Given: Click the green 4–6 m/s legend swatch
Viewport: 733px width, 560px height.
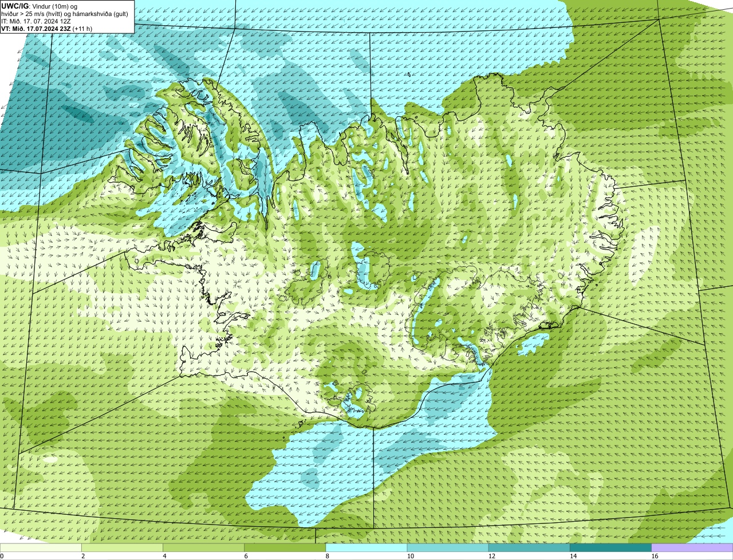Looking at the screenshot, I should click(x=204, y=547).
